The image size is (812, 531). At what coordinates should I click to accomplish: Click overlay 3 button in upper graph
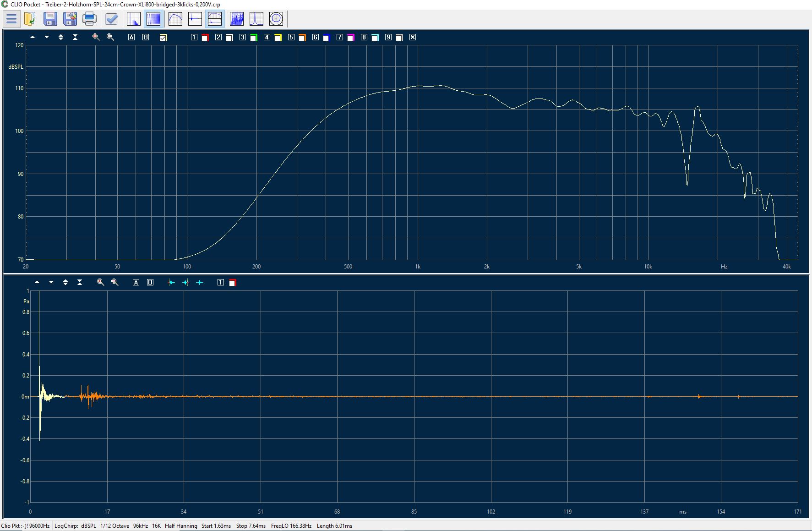(x=243, y=37)
